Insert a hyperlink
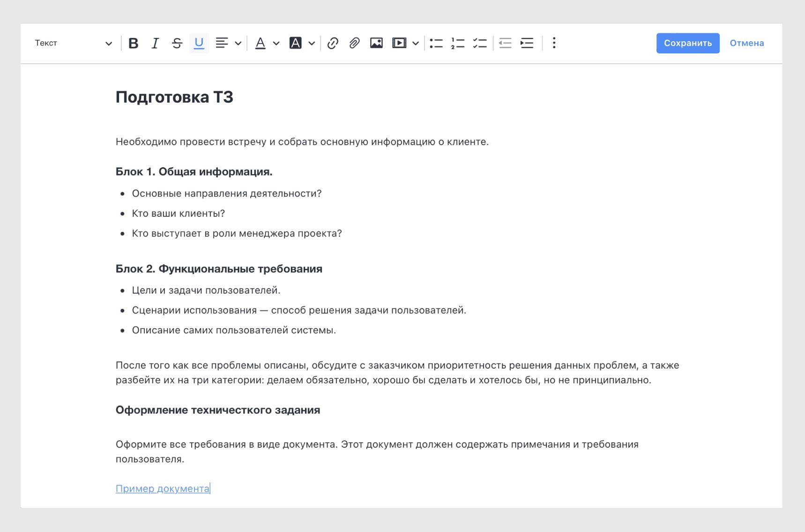Viewport: 805px width, 532px height. click(x=333, y=43)
